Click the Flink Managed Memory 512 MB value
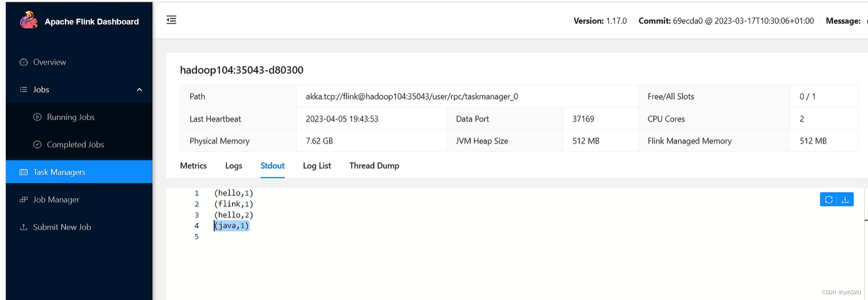The width and height of the screenshot is (868, 300). (x=813, y=141)
